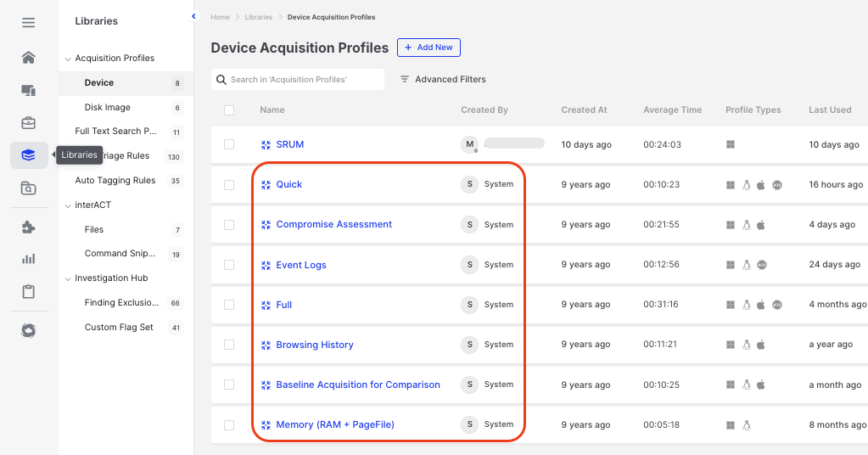Image resolution: width=868 pixels, height=455 pixels.
Task: Open the hamburger menu icon
Action: coord(29,22)
